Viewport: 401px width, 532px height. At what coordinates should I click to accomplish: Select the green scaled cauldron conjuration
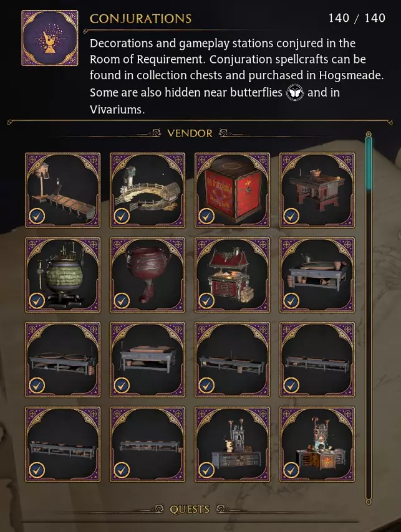[x=62, y=275]
